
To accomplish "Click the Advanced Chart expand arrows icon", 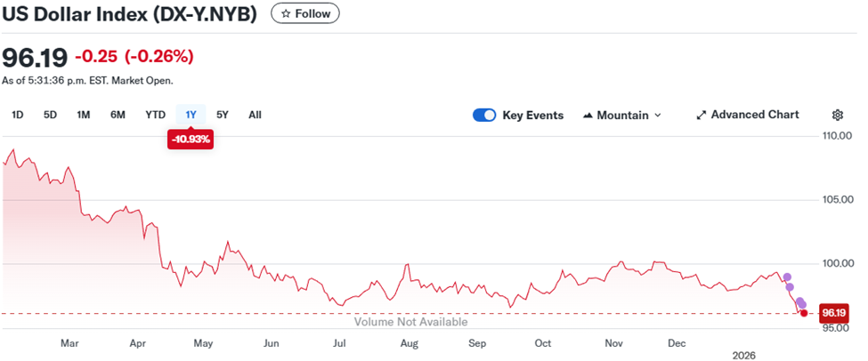I will [701, 115].
